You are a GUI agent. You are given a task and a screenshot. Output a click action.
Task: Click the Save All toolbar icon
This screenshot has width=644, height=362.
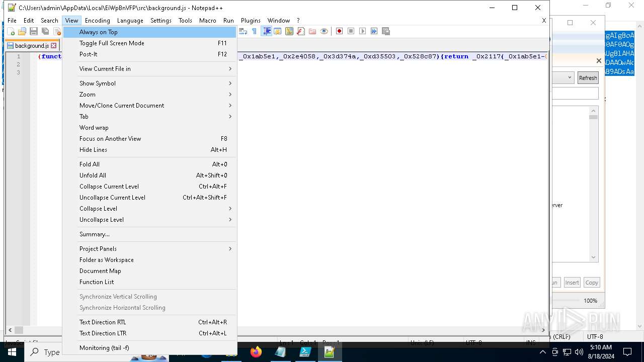coord(45,31)
